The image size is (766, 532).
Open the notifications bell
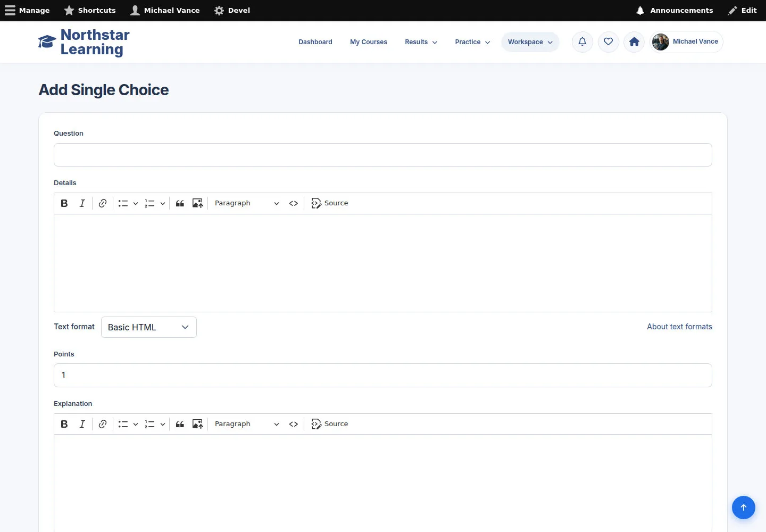click(x=582, y=41)
